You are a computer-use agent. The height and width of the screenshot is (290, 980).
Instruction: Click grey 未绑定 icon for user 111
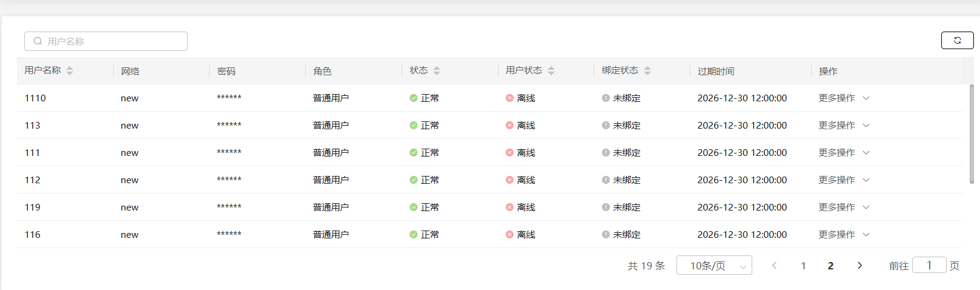tap(606, 153)
